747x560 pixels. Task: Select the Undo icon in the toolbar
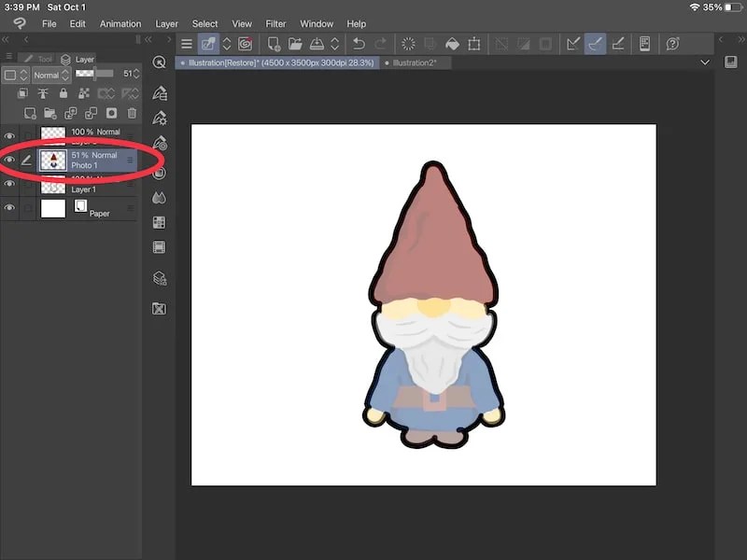point(359,44)
